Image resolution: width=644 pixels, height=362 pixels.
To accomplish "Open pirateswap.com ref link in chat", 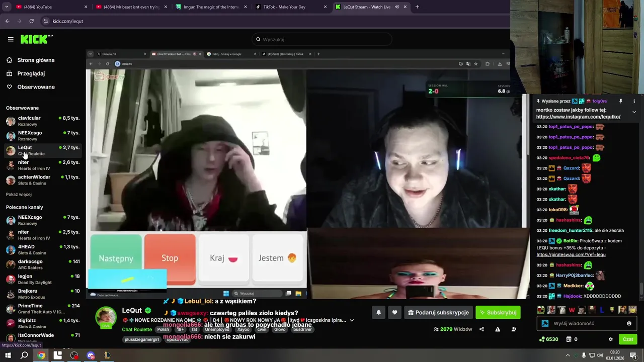I will point(571,254).
